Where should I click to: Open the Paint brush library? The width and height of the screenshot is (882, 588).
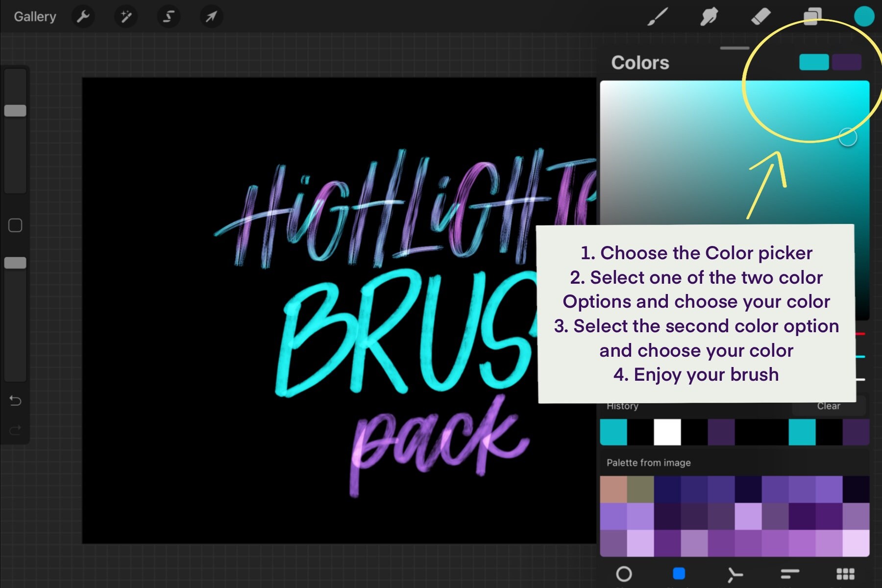[659, 16]
